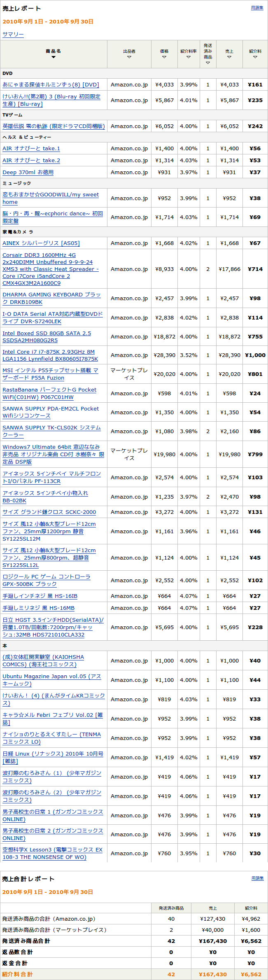Sort by 紹介料 column arrow in table header
This screenshot has width=268, height=980.
[255, 57]
